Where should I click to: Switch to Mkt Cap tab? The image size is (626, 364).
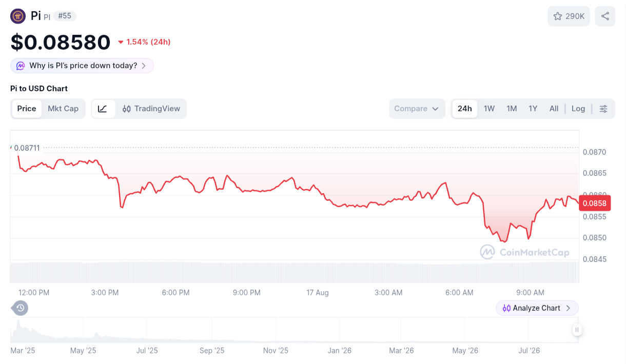pyautogui.click(x=63, y=109)
